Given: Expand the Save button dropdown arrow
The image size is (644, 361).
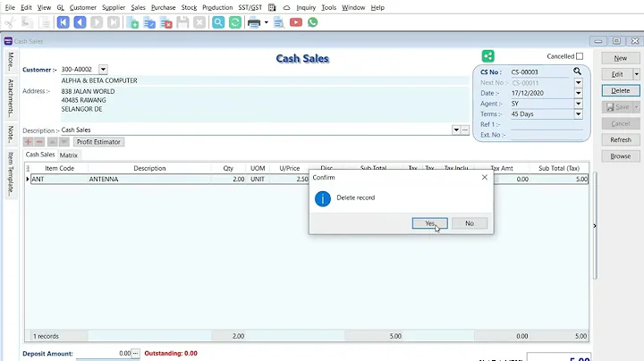Looking at the screenshot, I should click(x=636, y=107).
